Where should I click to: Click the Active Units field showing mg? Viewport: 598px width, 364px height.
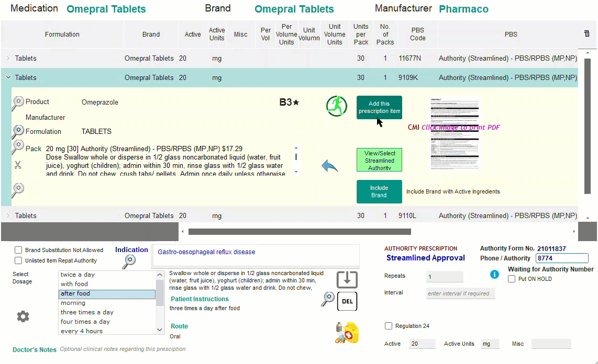pyautogui.click(x=490, y=344)
